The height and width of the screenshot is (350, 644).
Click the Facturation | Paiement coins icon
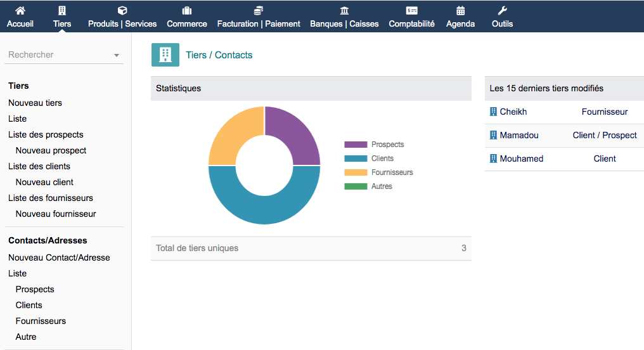[259, 10]
